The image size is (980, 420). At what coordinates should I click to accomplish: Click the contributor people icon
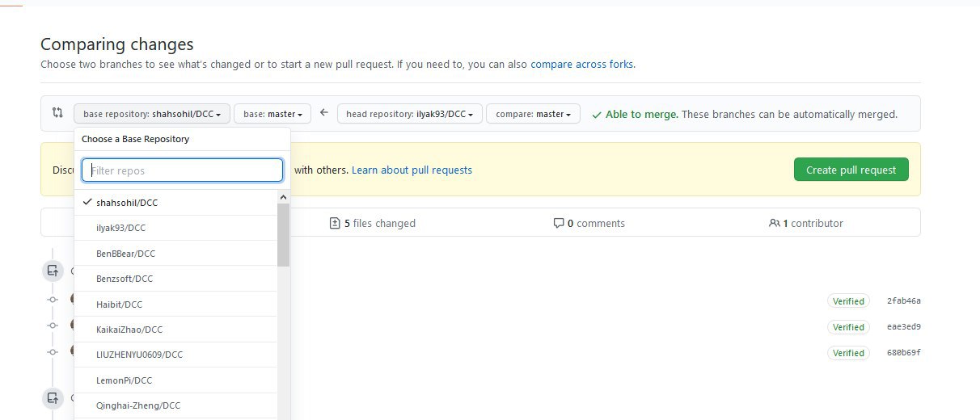coord(775,223)
